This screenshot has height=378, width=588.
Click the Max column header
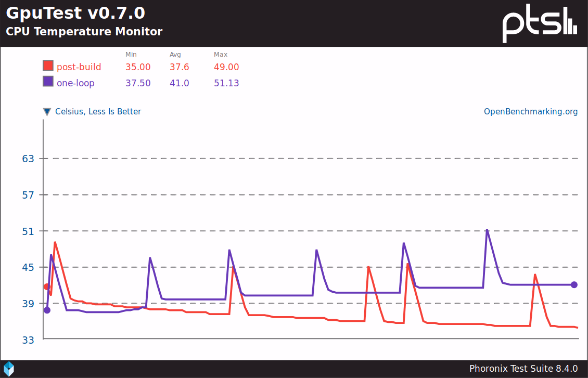tap(221, 55)
